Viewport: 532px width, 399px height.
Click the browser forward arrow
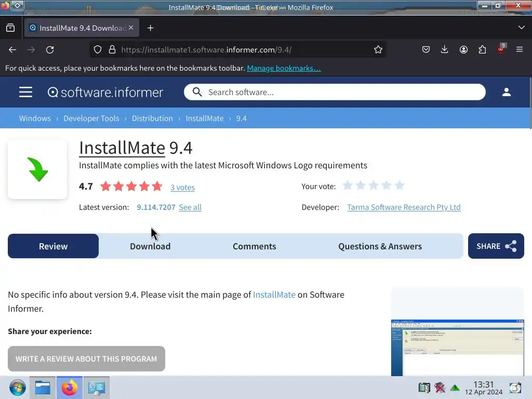pyautogui.click(x=31, y=50)
